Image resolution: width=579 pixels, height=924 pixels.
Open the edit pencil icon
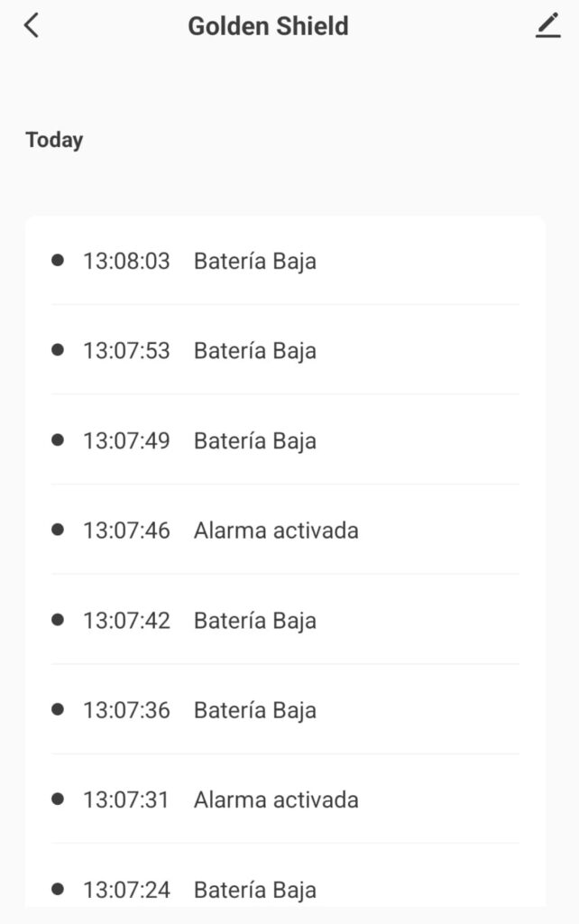tap(547, 26)
